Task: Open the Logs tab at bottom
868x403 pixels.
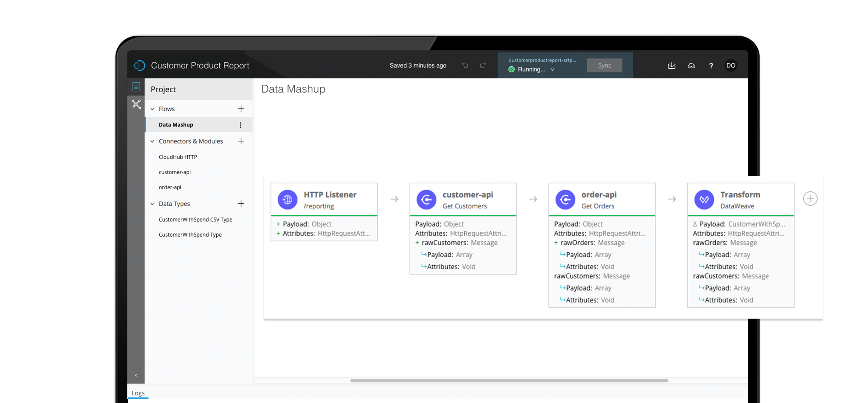Action: [x=138, y=393]
